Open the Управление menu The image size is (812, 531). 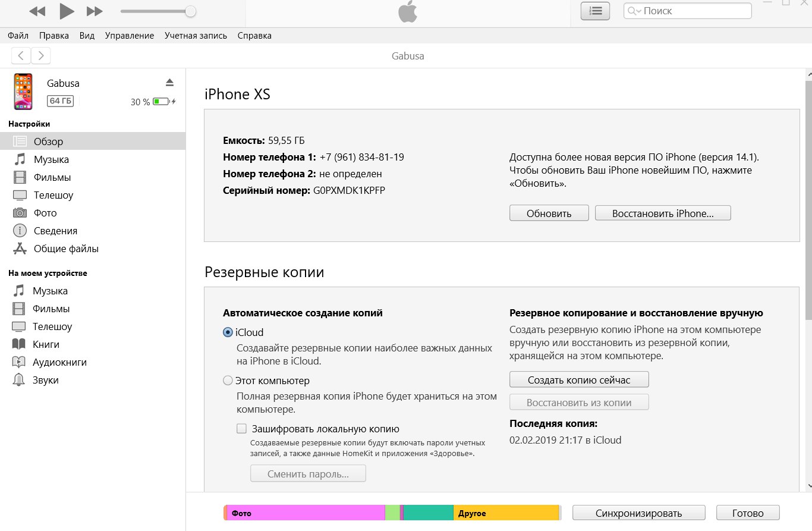click(x=130, y=36)
